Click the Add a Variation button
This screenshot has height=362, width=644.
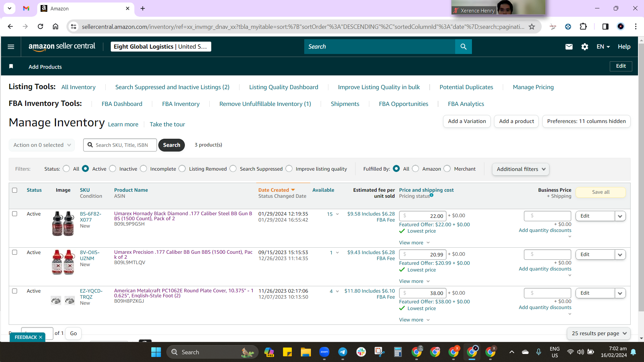tap(467, 121)
